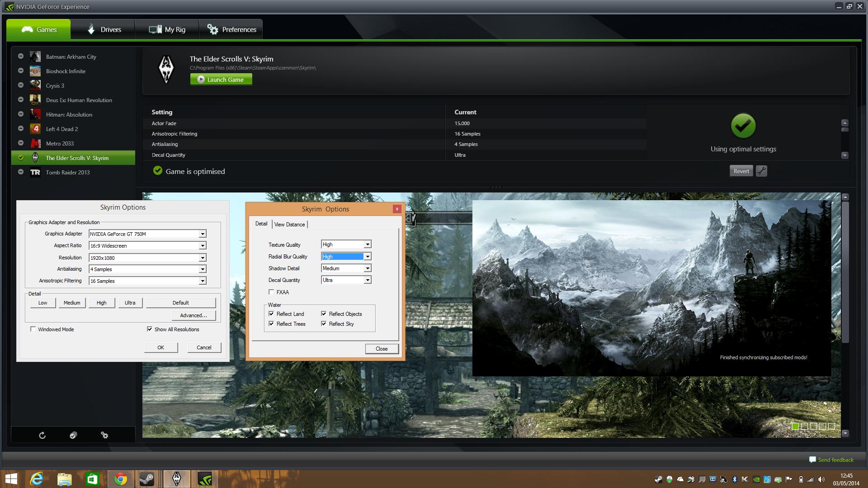Open Windows Store from the taskbar
868x488 pixels.
[92, 479]
